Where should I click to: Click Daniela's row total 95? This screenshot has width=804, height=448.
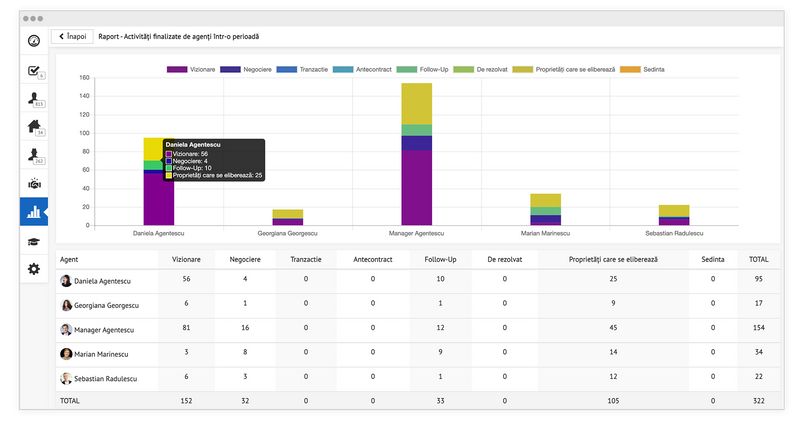click(758, 279)
